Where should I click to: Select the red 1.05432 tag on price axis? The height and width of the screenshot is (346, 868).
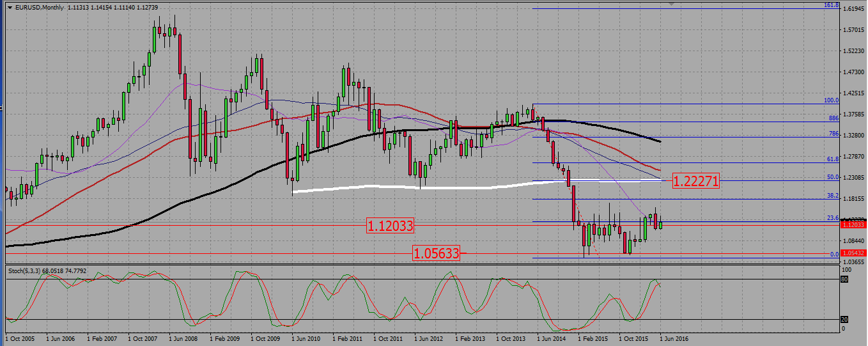click(x=853, y=253)
